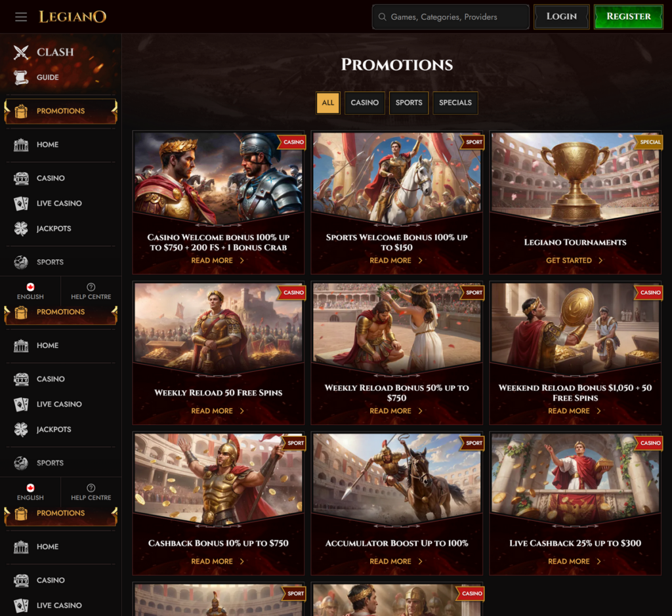Image resolution: width=672 pixels, height=616 pixels.
Task: Click the Casino badge on Casino Welcome Bonus card
Action: [x=293, y=142]
